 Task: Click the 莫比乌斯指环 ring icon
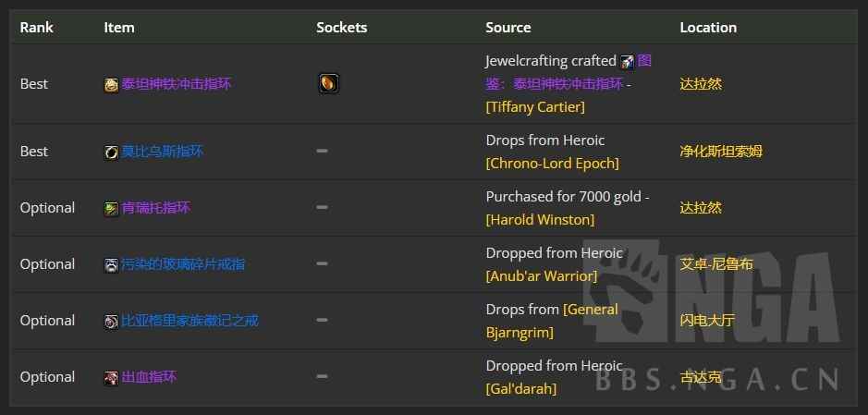click(x=112, y=152)
